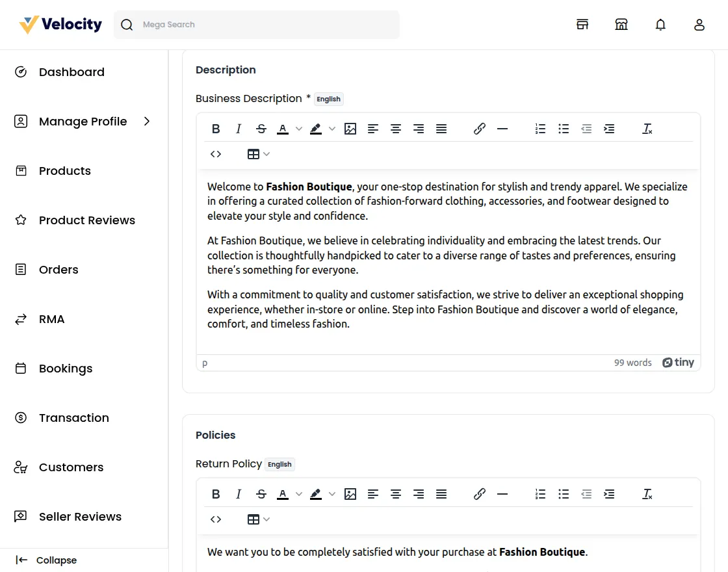Screen dimensions: 728x572
Task: Apply text color in Business Description editor
Action: point(283,129)
